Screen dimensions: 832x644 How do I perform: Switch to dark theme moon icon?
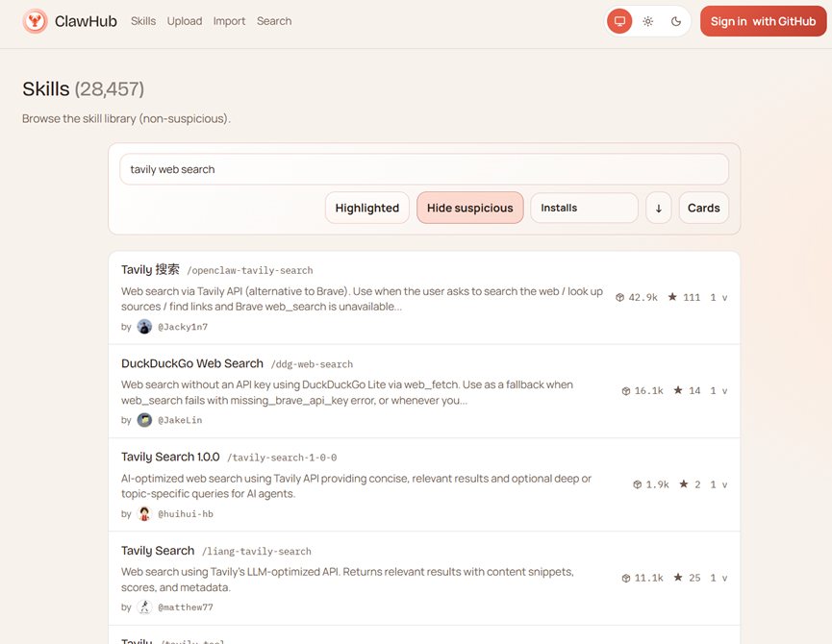676,21
